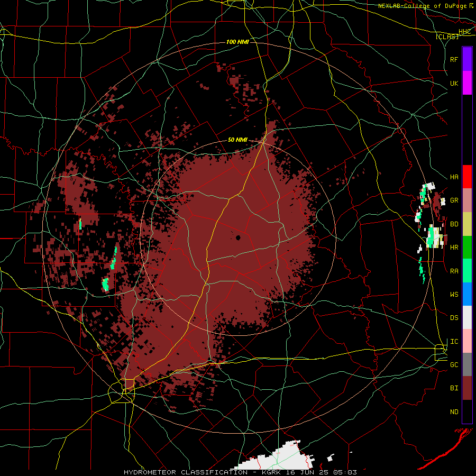
Task: Click the UK legend label
Action: click(454, 83)
